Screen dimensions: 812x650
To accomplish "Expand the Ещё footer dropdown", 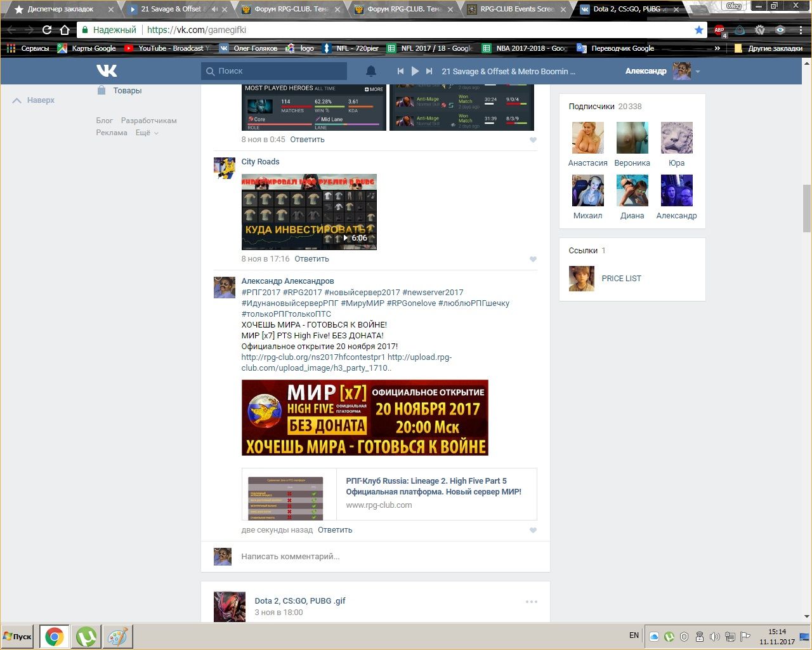I will [x=147, y=133].
